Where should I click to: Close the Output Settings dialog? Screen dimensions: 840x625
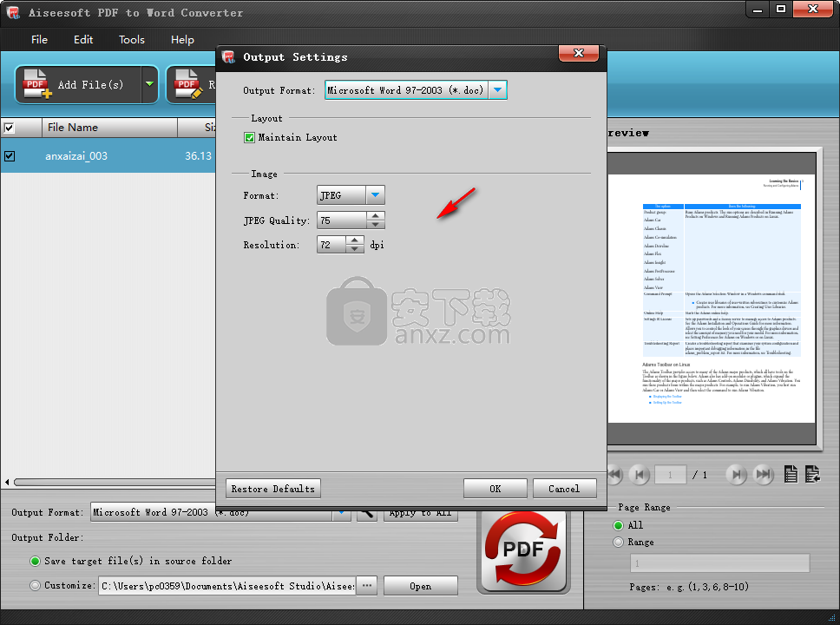point(579,53)
